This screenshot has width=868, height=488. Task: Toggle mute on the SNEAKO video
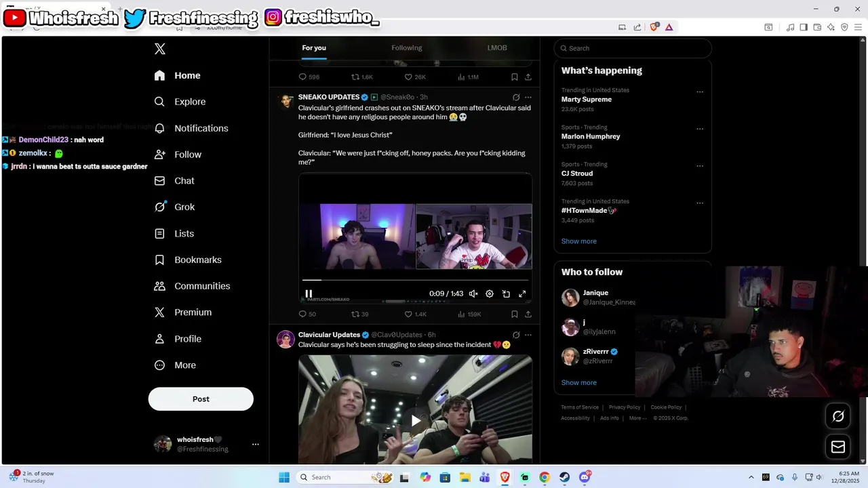tap(473, 293)
